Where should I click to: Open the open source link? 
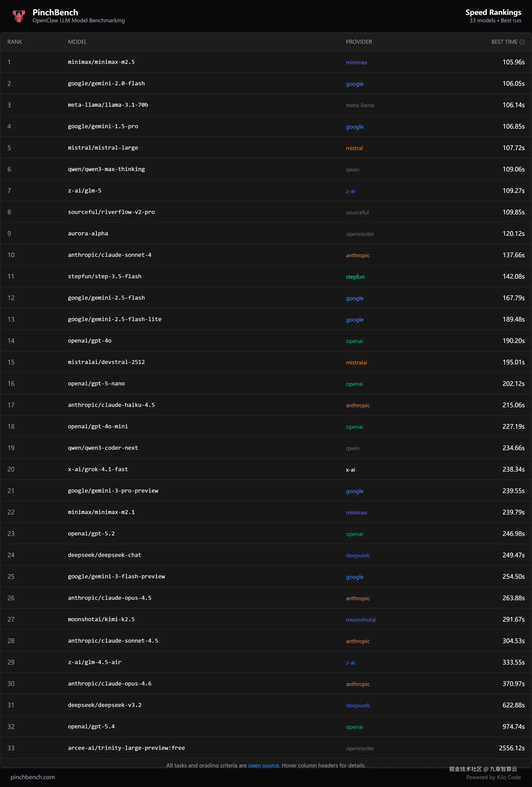[263, 765]
